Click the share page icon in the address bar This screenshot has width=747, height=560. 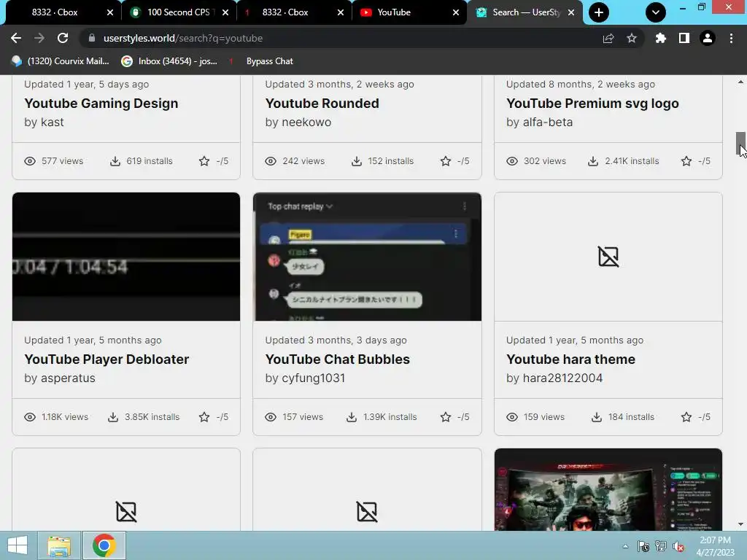point(608,38)
